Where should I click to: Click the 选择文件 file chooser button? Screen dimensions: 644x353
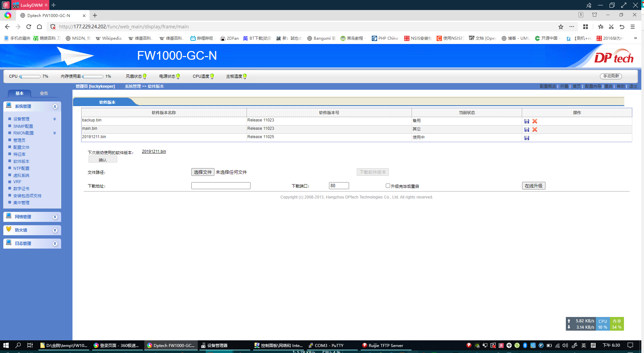coord(203,172)
